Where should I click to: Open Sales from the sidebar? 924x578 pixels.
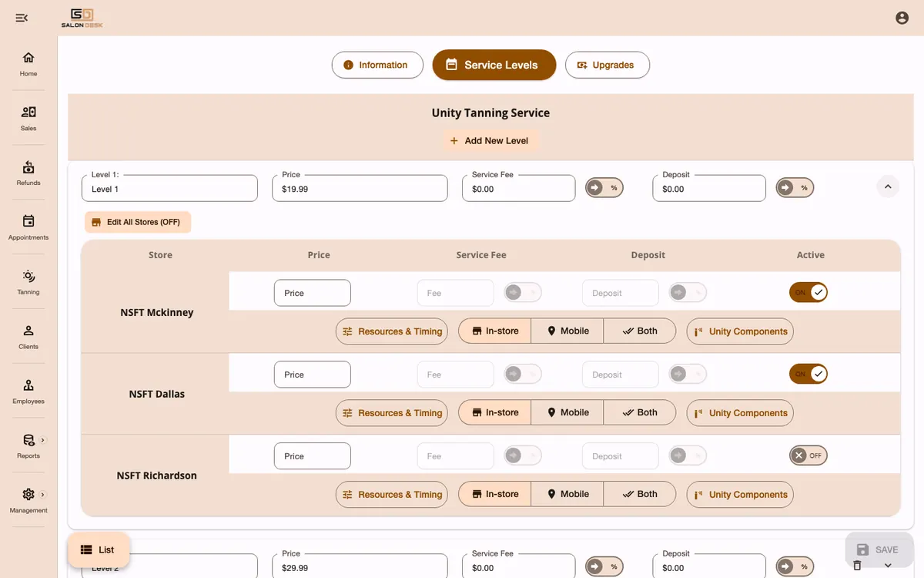28,119
